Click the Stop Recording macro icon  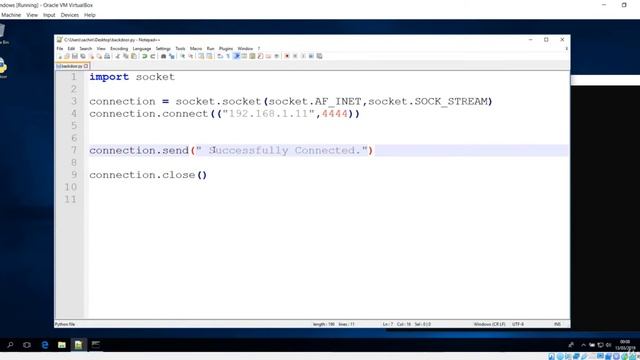[295, 56]
